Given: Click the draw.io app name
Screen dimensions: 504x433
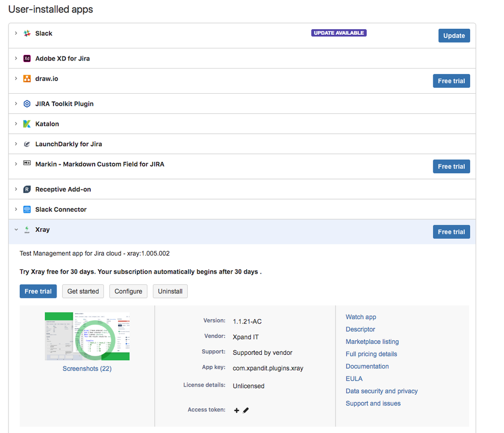Looking at the screenshot, I should 46,79.
